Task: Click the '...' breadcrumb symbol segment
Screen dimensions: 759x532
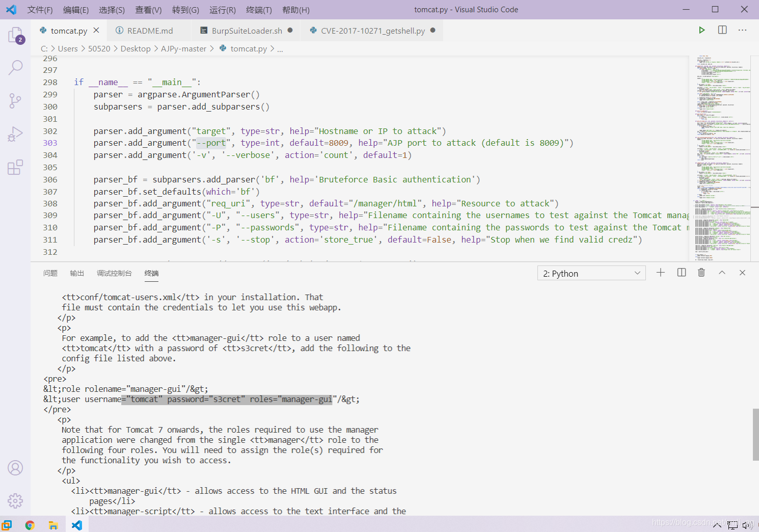Action: 280,48
